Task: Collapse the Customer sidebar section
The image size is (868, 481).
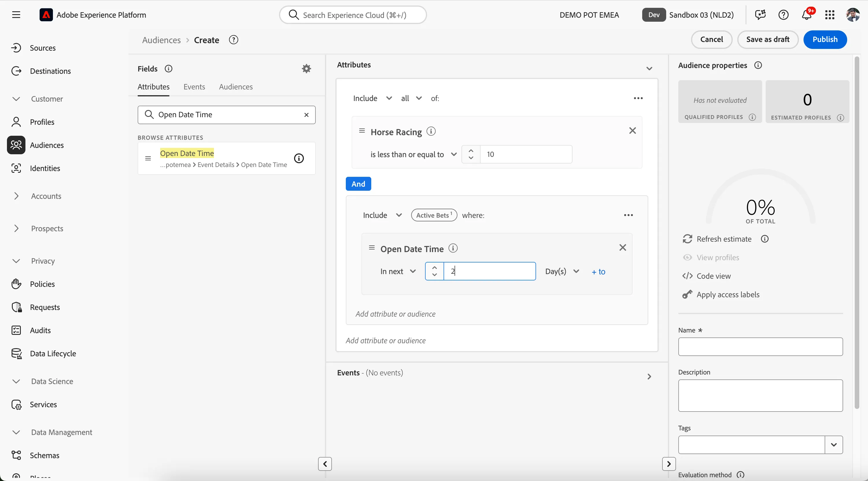Action: [16, 99]
